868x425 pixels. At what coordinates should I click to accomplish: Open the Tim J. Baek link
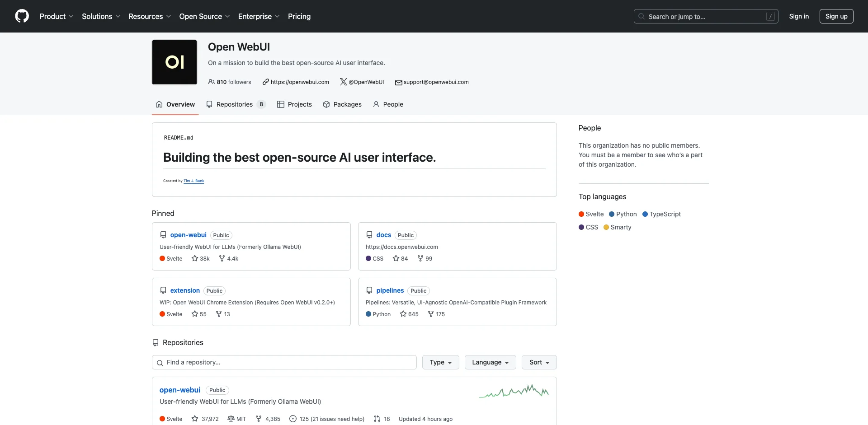(x=194, y=181)
